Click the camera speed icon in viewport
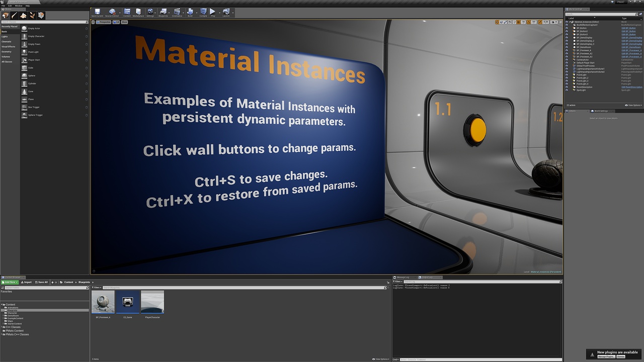The width and height of the screenshot is (644, 362). [x=553, y=22]
